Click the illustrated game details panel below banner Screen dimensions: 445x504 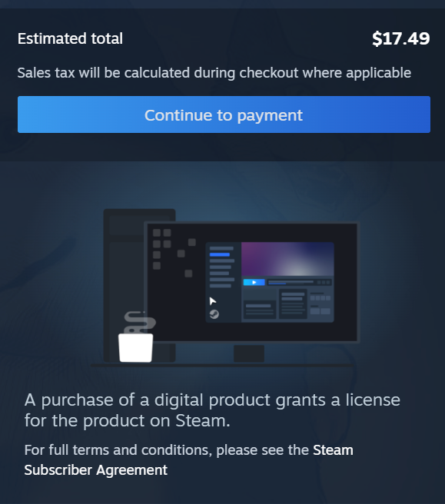pyautogui.click(x=287, y=304)
